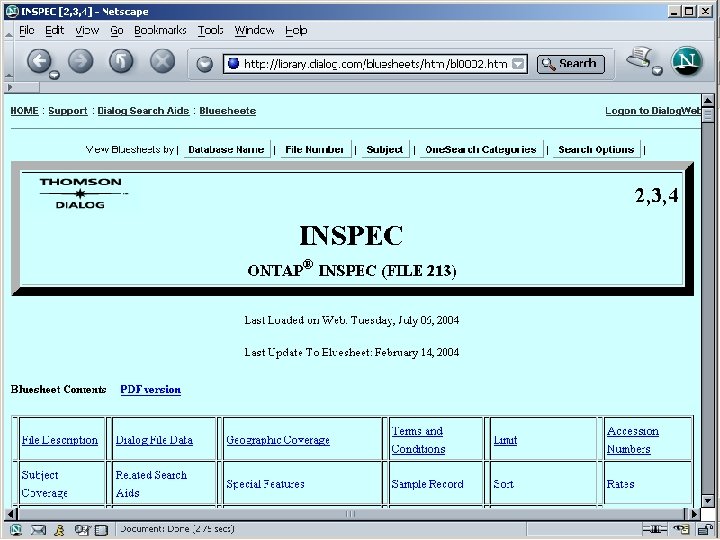Image resolution: width=720 pixels, height=540 pixels.
Task: Click the horizontal scrollbar thumb
Action: 350,513
